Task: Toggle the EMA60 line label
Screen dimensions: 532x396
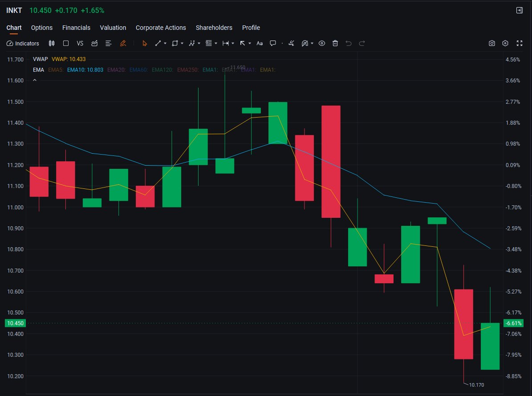Action: [138, 69]
